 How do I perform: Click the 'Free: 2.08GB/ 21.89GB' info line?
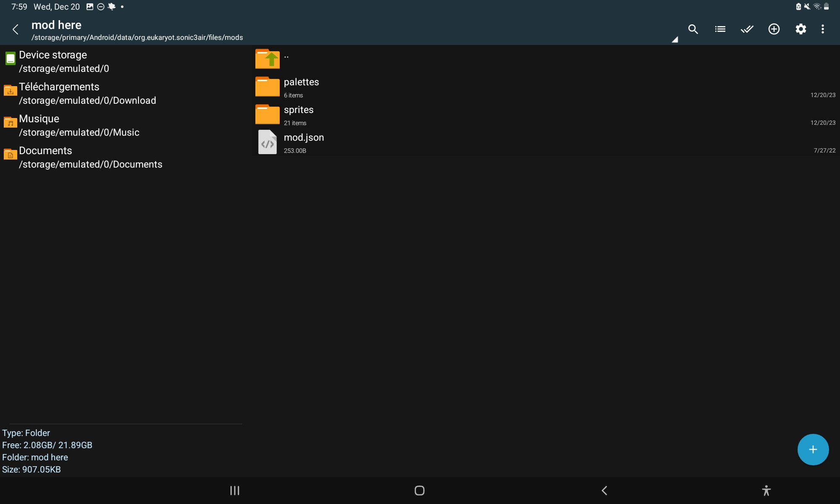click(47, 445)
